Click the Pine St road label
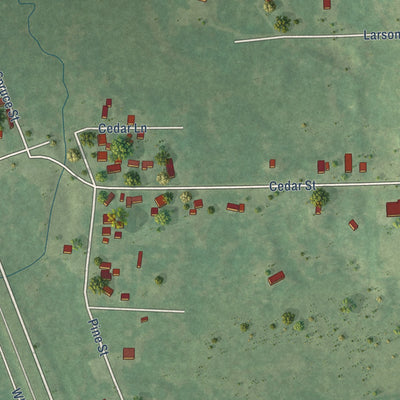Screen dimensions: 400x400 pyautogui.click(x=98, y=337)
